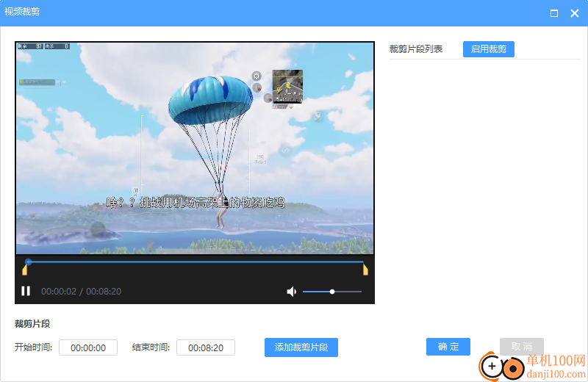Click the 裁剪片段列表 label
588x382 pixels.
point(416,49)
